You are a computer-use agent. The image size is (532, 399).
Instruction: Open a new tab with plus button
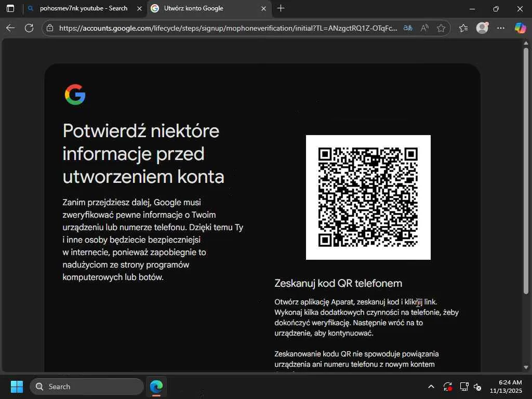(281, 8)
